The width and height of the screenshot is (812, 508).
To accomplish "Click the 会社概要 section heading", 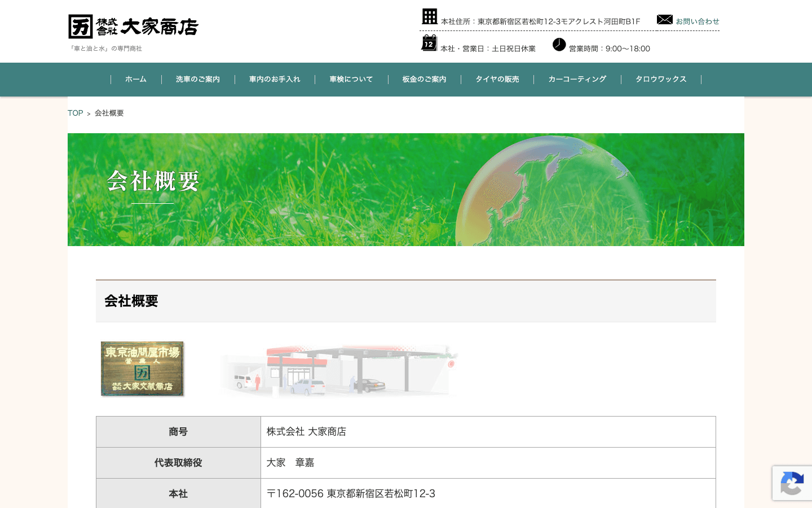I will (406, 301).
